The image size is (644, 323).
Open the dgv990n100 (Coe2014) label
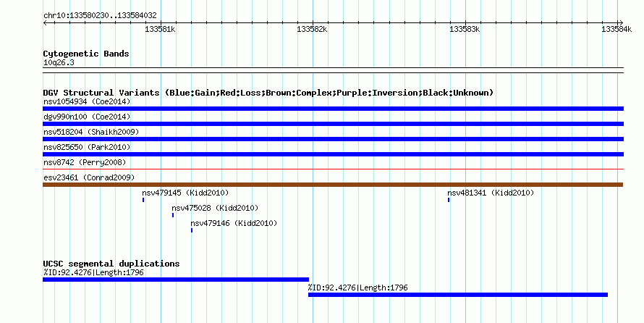[x=87, y=117]
